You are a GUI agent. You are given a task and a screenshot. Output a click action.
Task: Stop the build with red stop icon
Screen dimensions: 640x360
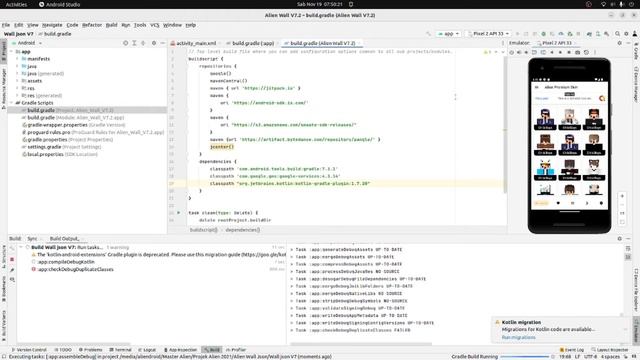[12, 260]
